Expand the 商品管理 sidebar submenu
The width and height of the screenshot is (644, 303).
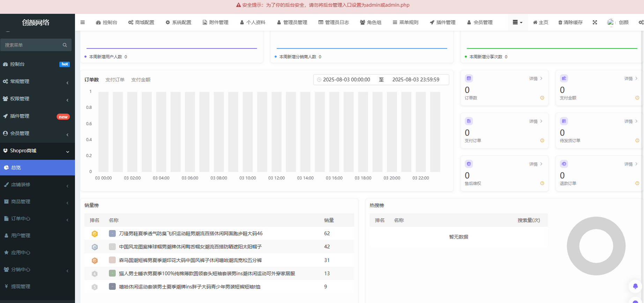[37, 202]
